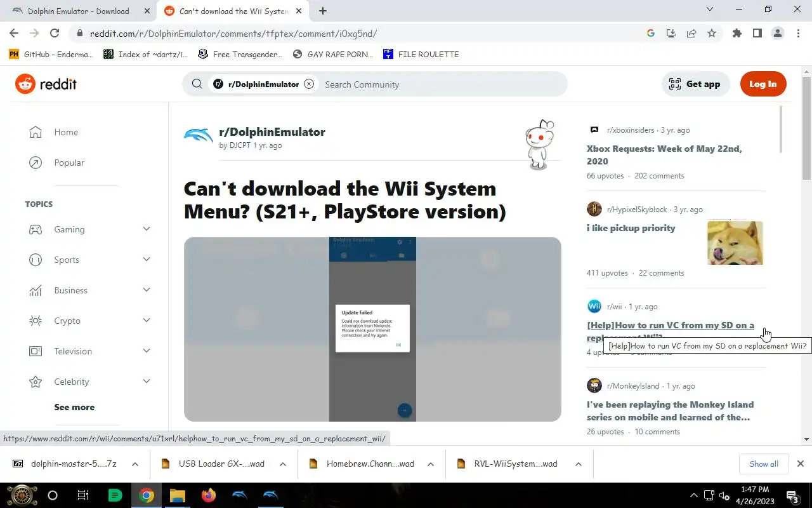Click the Crypto icon
The width and height of the screenshot is (812, 508).
[36, 321]
